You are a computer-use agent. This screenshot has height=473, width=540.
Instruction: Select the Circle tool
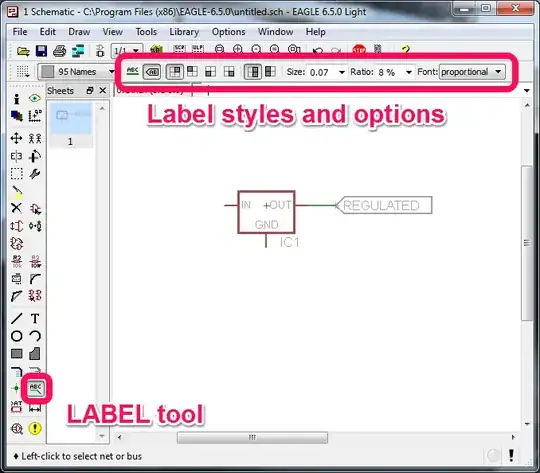point(17,336)
